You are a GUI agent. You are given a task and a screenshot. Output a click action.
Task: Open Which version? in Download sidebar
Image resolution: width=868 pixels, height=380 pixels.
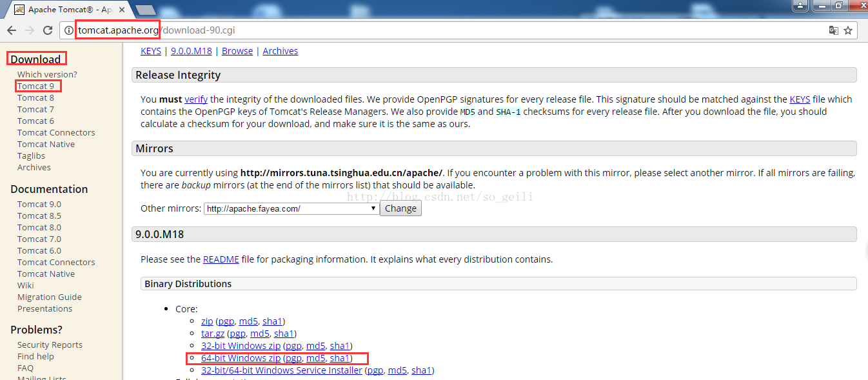[x=47, y=75]
